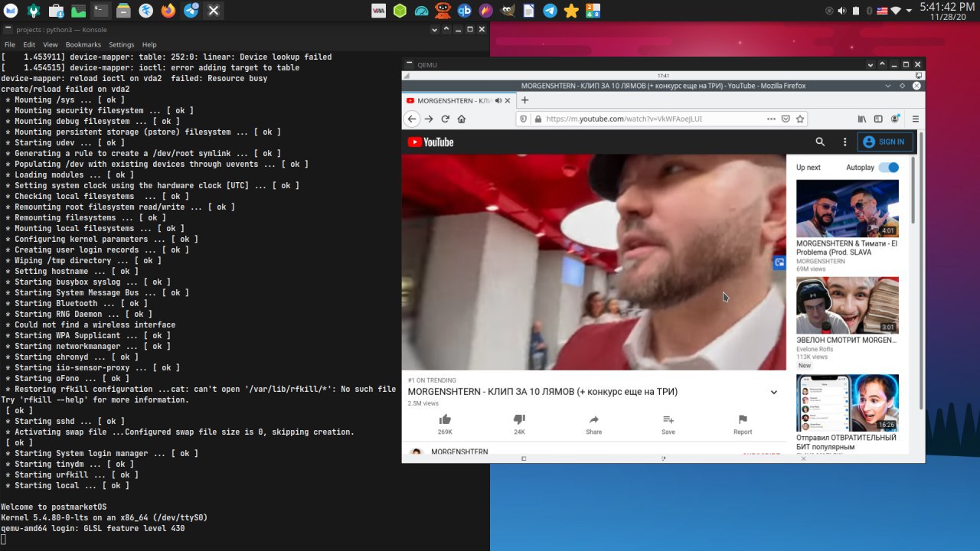Open the yellow star app in panel

(x=571, y=11)
